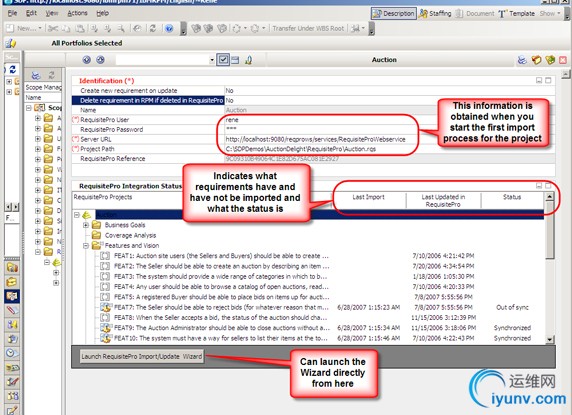Screen dimensions: 572x415
Task: Click the blue refresh icon in left sidebar
Action: click(12, 69)
